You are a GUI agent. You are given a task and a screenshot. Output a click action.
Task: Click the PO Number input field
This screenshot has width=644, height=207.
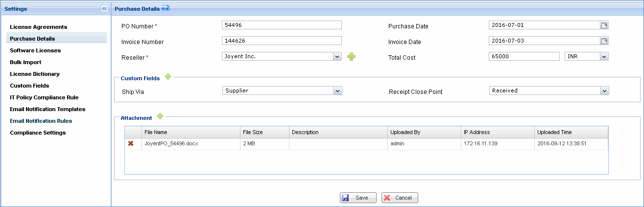281,25
